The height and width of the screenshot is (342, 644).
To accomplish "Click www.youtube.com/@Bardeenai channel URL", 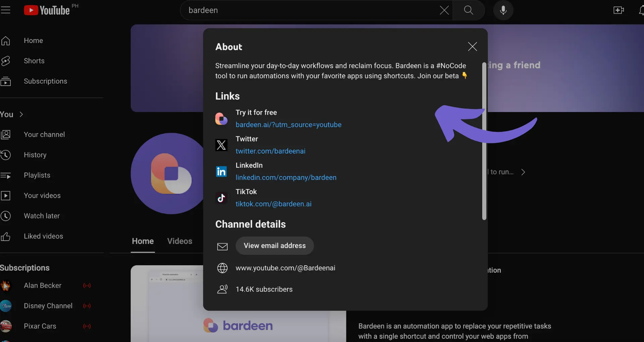I will coord(285,268).
